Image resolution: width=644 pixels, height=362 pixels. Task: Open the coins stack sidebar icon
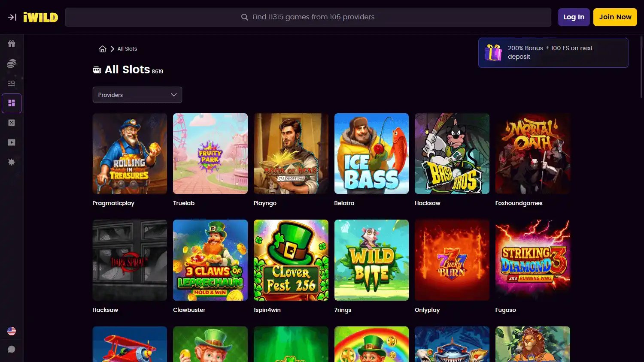coord(12,63)
